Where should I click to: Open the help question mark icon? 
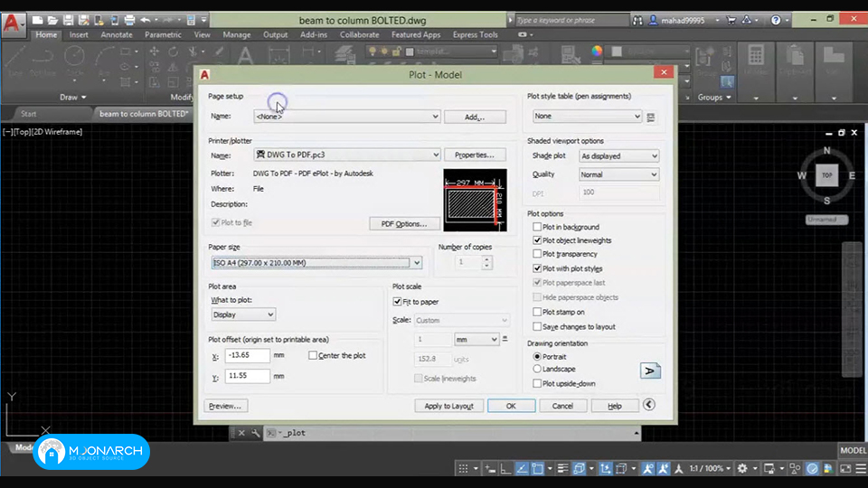776,21
